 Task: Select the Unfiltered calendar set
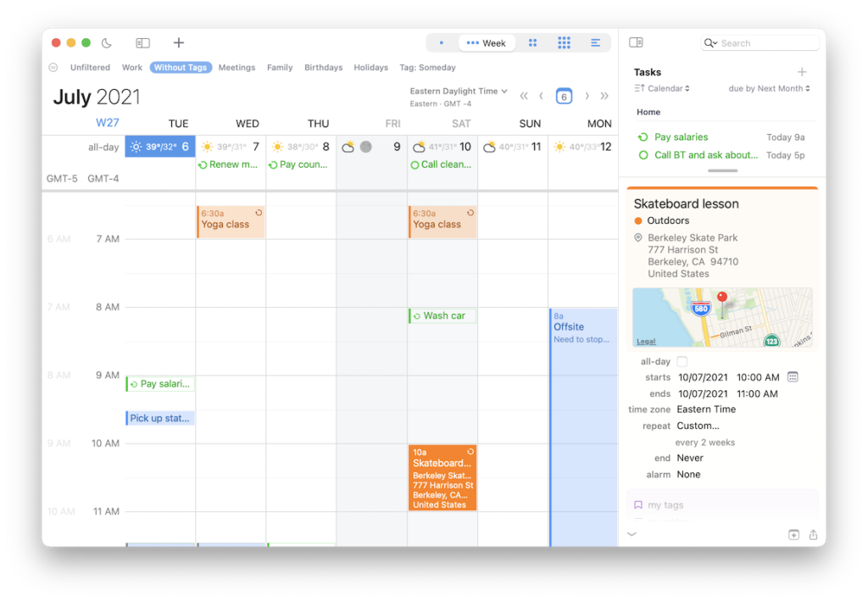pos(90,68)
